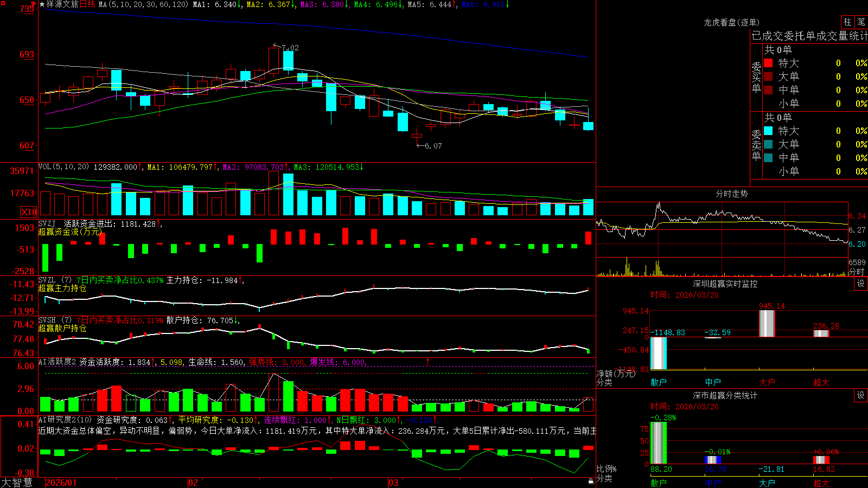This screenshot has height=488, width=868.
Task: Click the 深圳超赢实时监控 title
Action: pyautogui.click(x=725, y=284)
